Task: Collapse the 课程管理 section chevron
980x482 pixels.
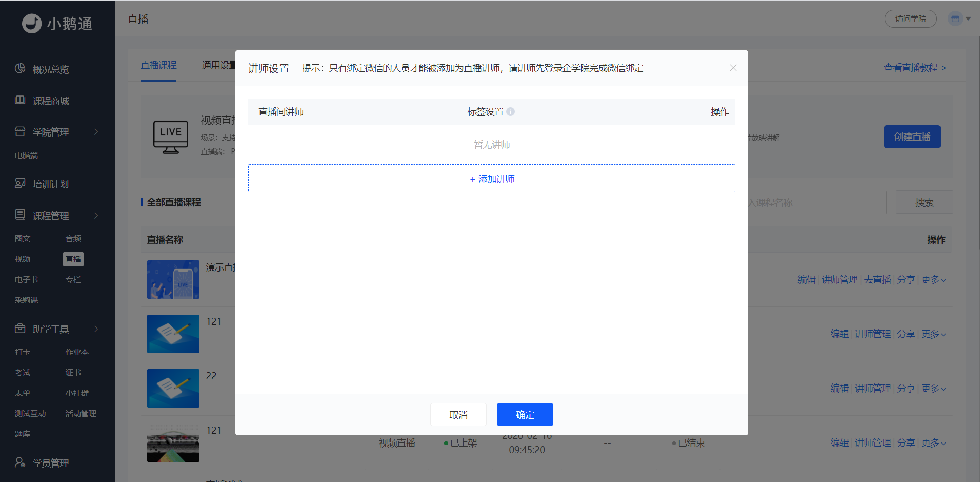Action: (x=96, y=216)
